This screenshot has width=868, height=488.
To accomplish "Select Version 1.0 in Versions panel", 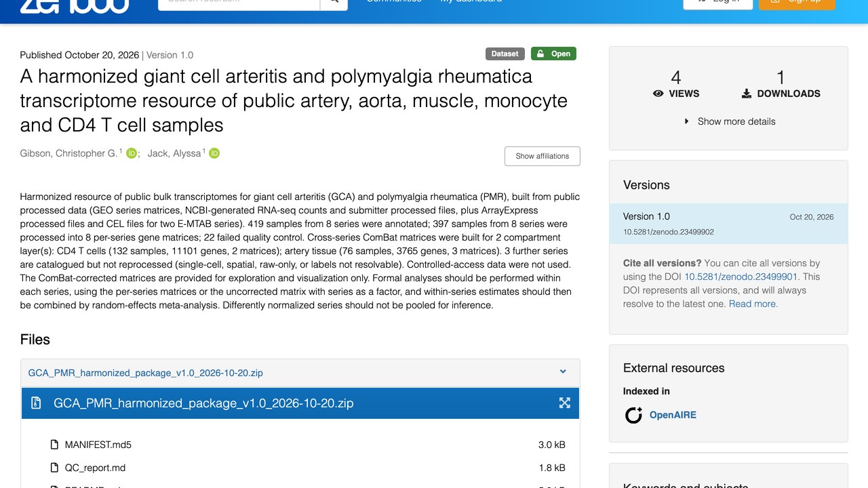I will point(728,224).
